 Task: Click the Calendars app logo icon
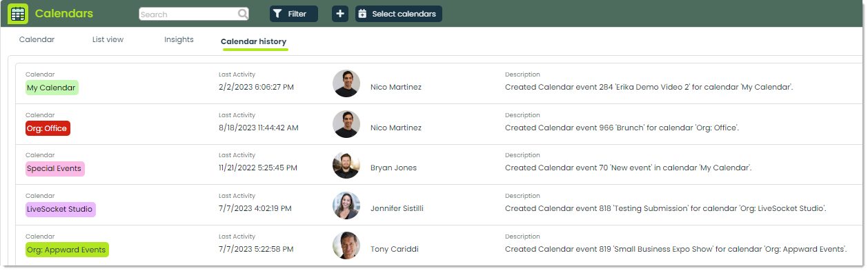coord(18,14)
